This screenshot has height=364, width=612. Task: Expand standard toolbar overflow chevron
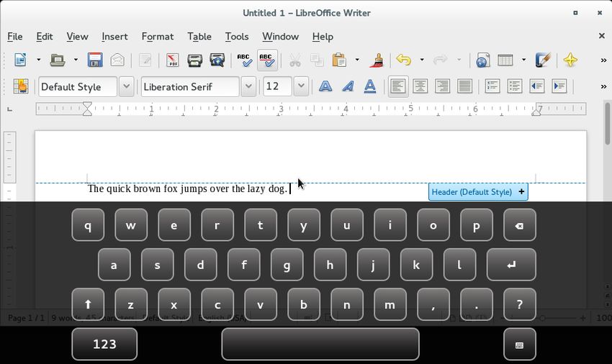click(603, 60)
